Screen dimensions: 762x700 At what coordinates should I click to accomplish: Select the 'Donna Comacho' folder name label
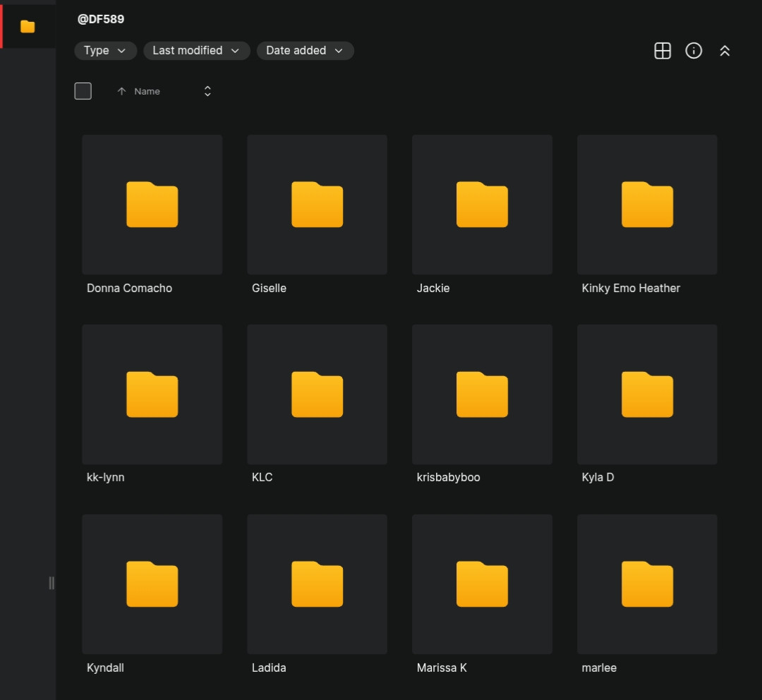coord(129,289)
